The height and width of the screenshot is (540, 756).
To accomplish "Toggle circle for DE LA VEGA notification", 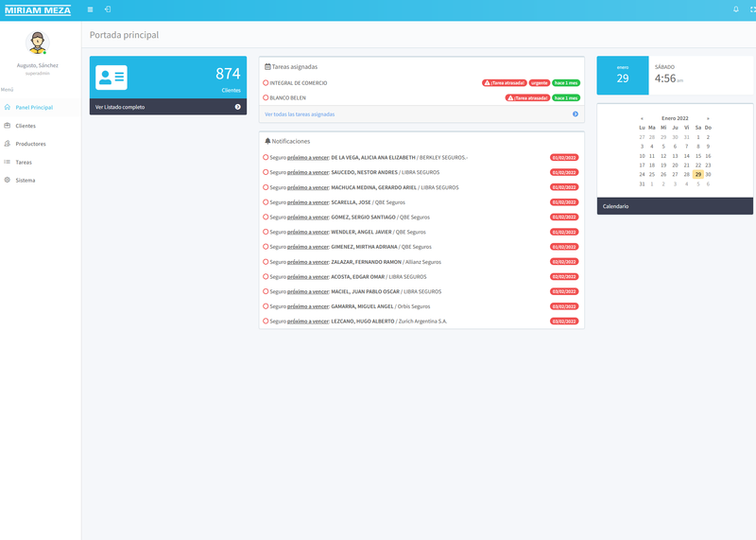I will click(266, 157).
